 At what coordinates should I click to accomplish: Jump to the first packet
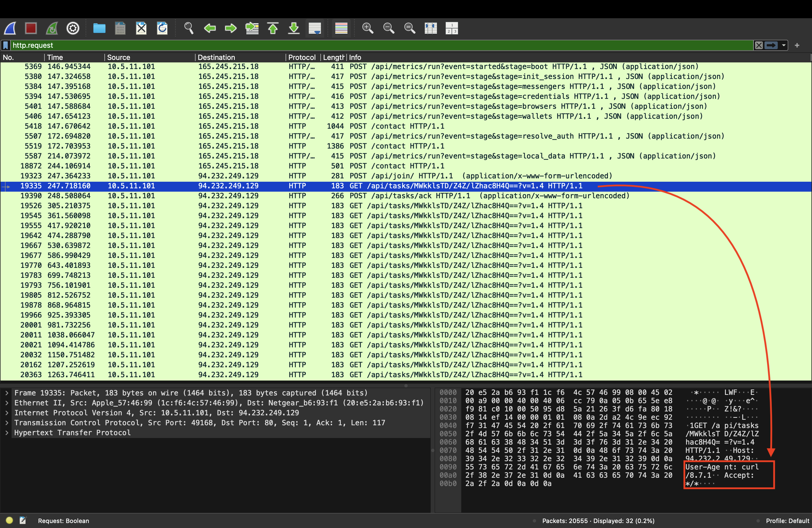(273, 28)
